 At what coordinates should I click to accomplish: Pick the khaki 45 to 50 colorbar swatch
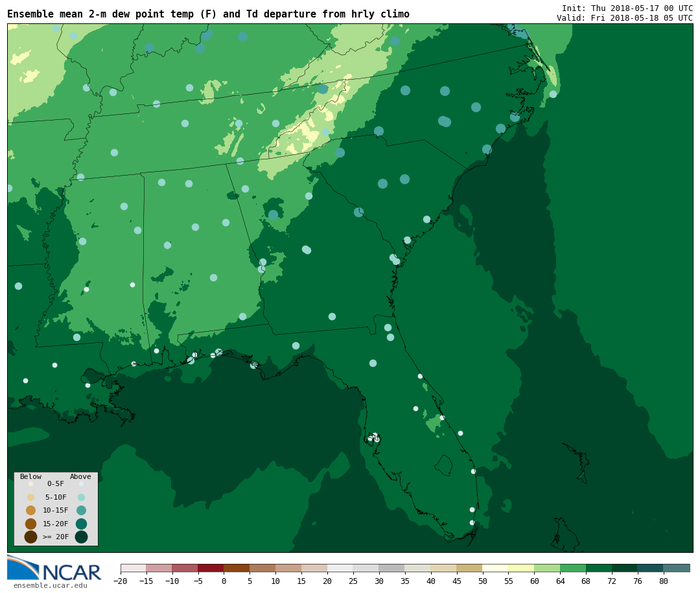pos(470,568)
